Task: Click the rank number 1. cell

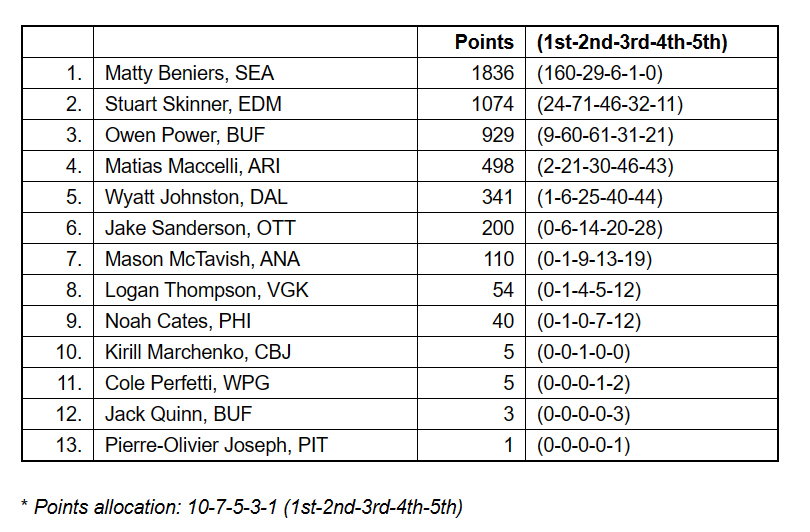Action: point(72,73)
